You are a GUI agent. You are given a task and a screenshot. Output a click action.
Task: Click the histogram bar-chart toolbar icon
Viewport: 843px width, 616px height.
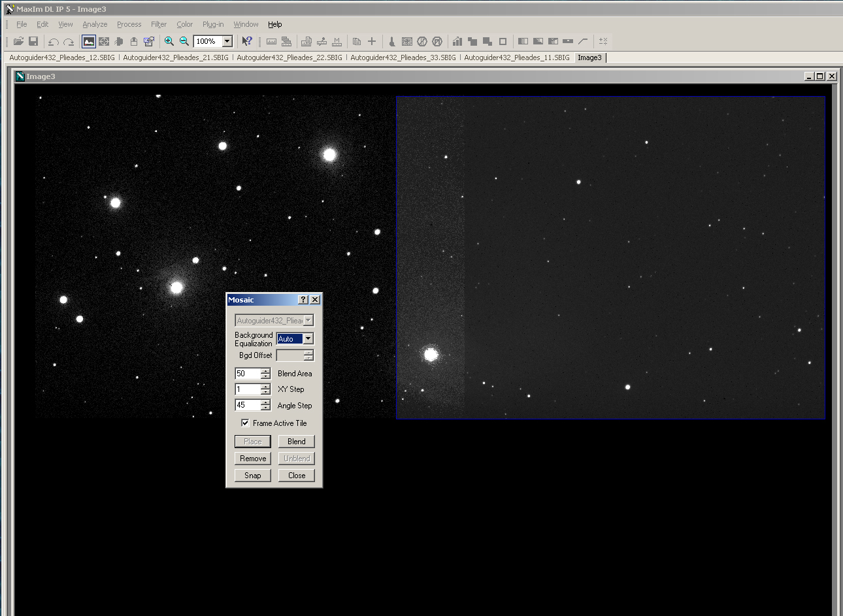point(457,41)
